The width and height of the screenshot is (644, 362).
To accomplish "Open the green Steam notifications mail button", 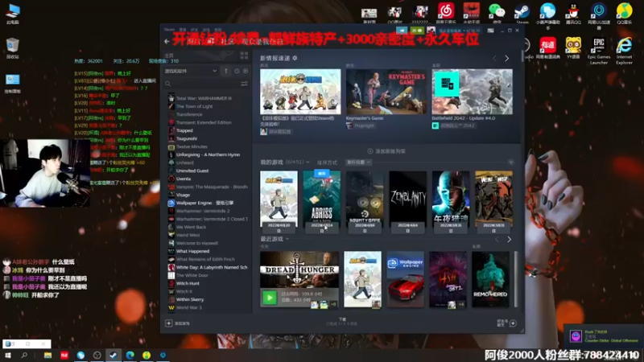I will [x=417, y=31].
